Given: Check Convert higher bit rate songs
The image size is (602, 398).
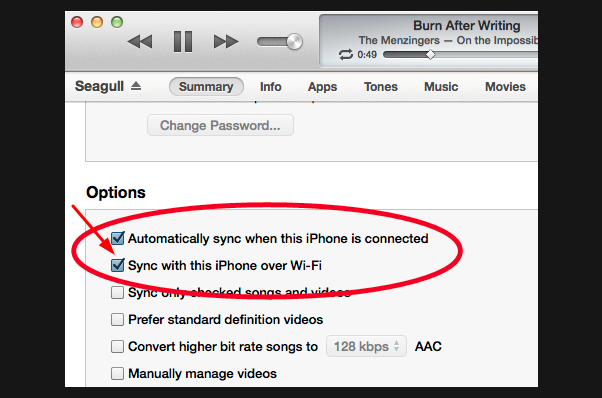Looking at the screenshot, I should coord(117,346).
